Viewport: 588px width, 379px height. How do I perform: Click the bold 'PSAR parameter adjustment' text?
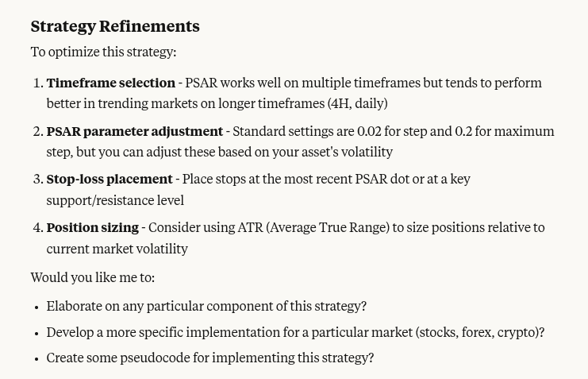click(135, 131)
